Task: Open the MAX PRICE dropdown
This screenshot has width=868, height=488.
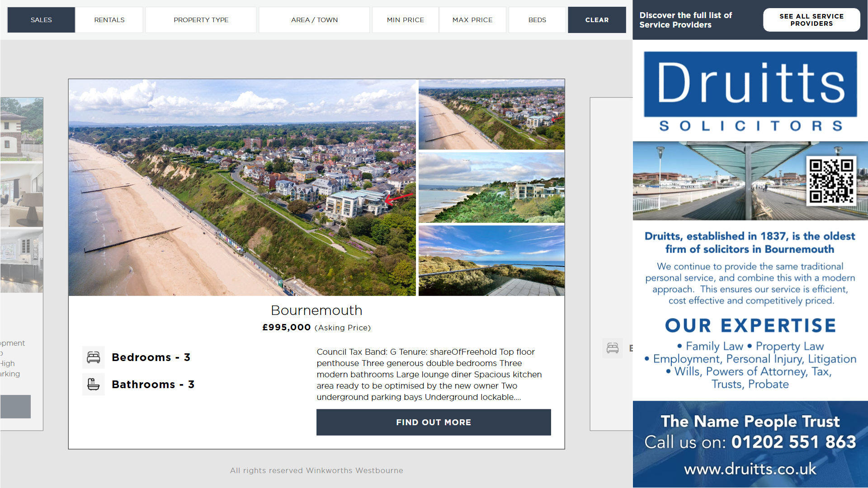Action: click(x=472, y=20)
